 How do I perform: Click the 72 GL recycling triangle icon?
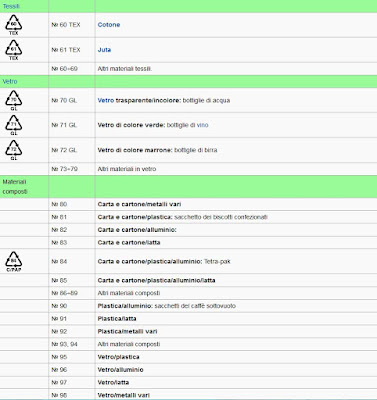(13, 150)
